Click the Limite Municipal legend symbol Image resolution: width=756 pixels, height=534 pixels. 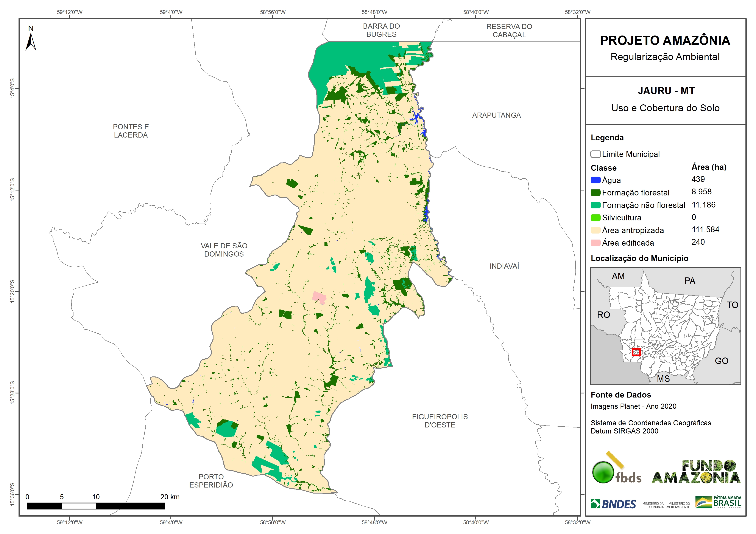595,154
